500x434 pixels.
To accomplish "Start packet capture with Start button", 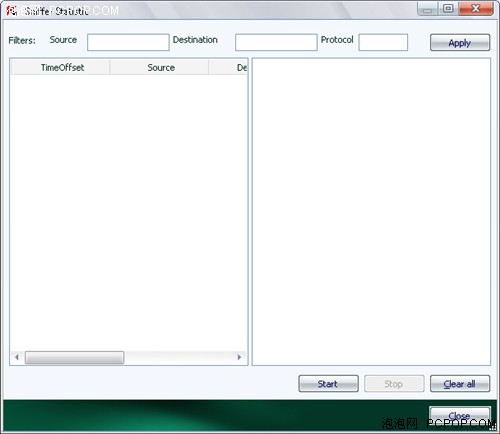I will [x=328, y=384].
